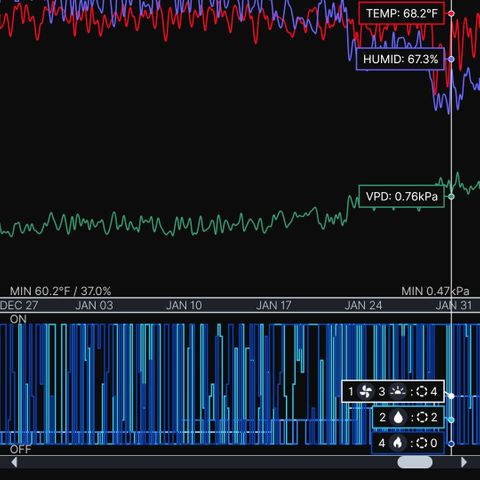The width and height of the screenshot is (480, 480).
Task: Select the TEMP: 68.2°F readout label
Action: (402, 13)
